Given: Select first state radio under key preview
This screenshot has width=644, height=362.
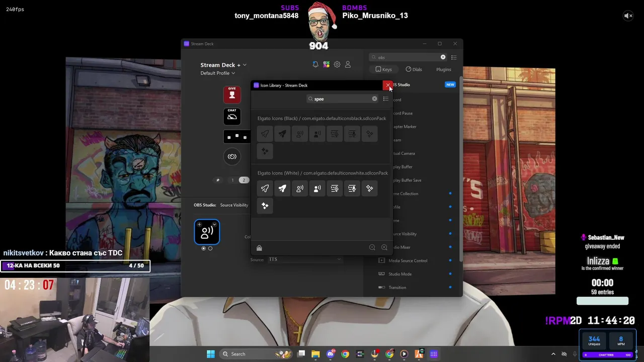Looking at the screenshot, I should click(x=204, y=248).
